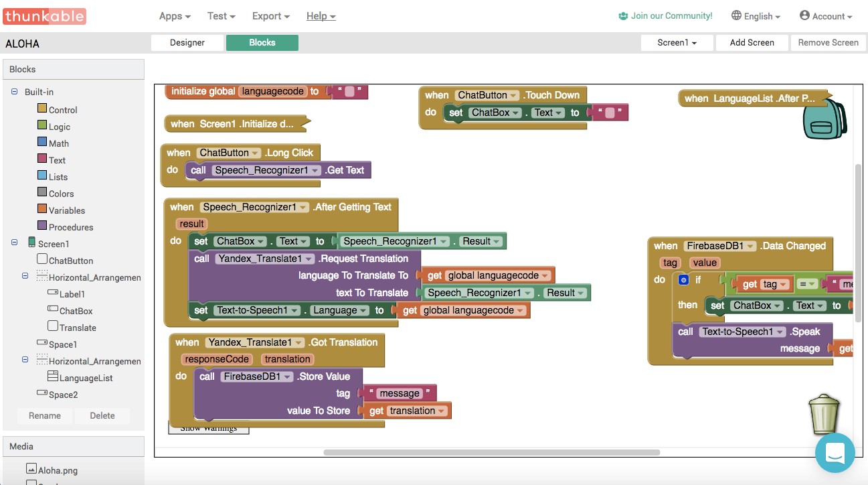Click the trash can icon
868x485 pixels.
tap(824, 415)
